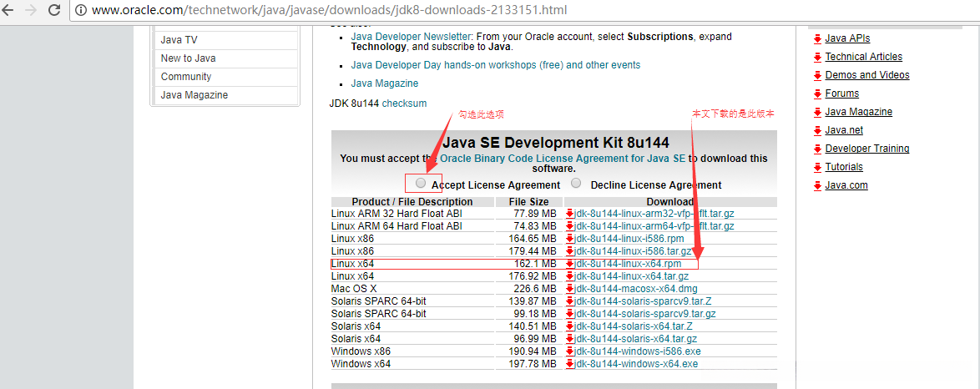Click the 197.78 MB file size cell
The height and width of the screenshot is (389, 980).
[528, 364]
